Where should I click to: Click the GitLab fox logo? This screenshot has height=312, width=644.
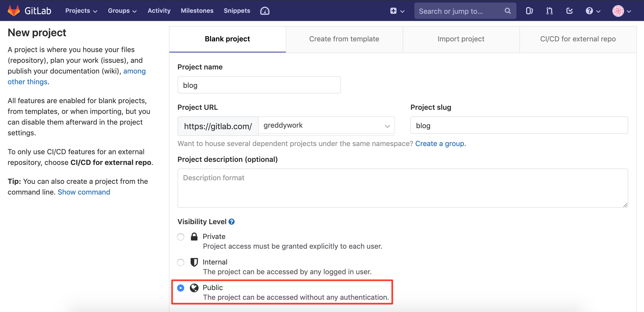click(x=14, y=11)
